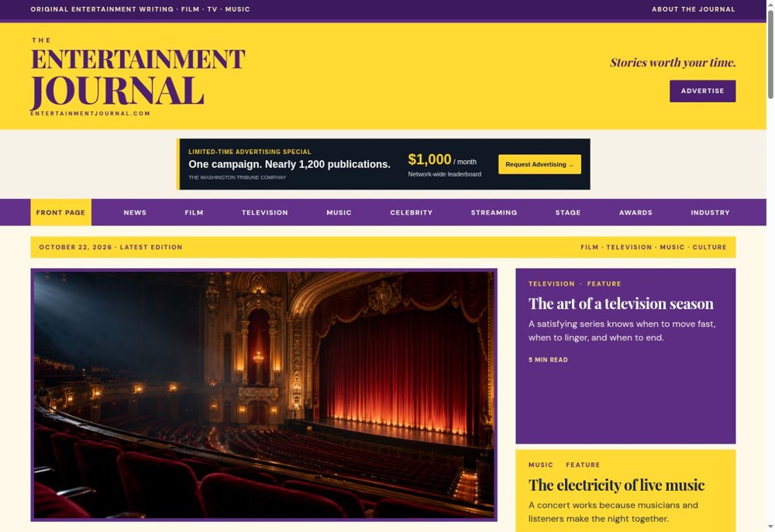
Task: Click the 'Music Feature' label on yellow card
Action: tap(564, 465)
